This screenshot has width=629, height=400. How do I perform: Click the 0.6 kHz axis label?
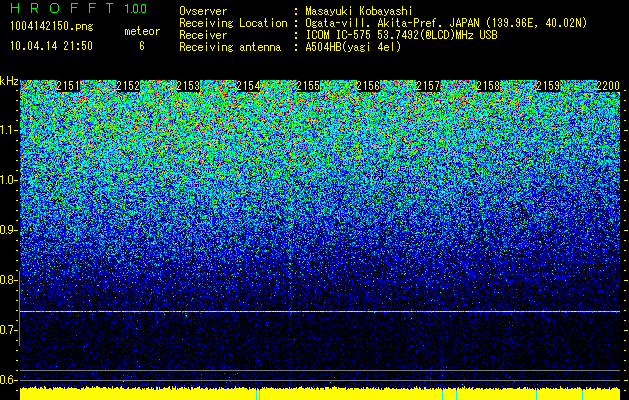[9, 380]
